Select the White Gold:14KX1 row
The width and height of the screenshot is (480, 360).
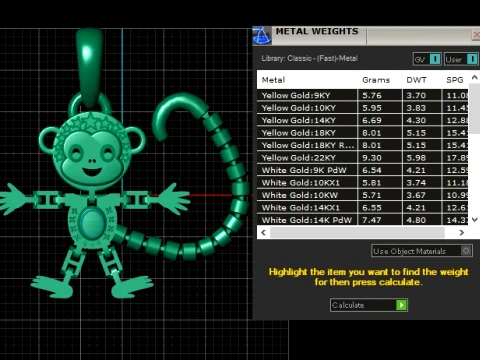(363, 208)
